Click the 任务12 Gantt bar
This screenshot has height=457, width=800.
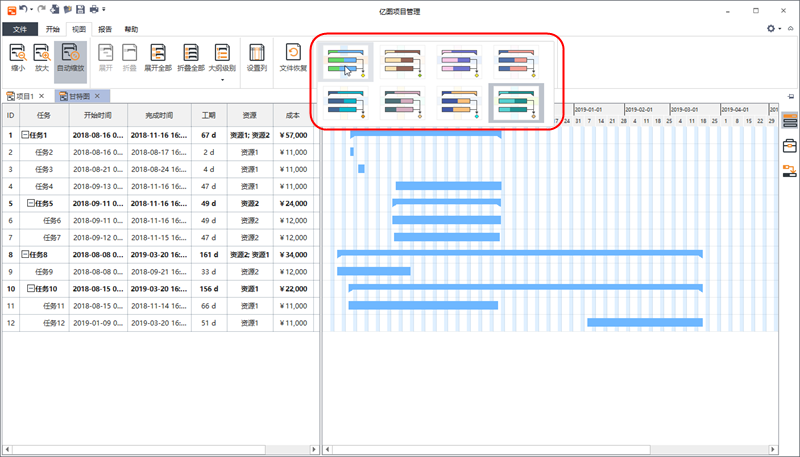(x=645, y=322)
